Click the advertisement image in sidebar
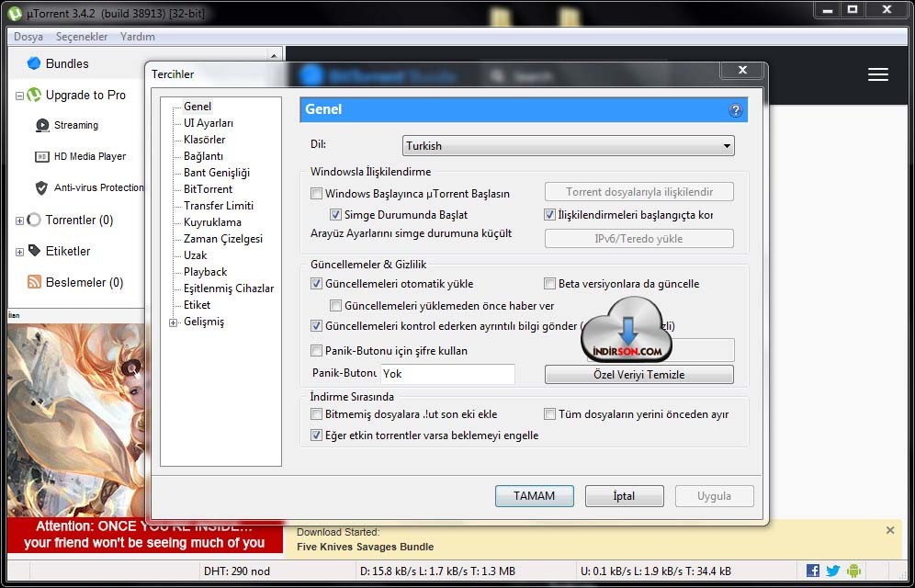The image size is (915, 588). point(76,420)
